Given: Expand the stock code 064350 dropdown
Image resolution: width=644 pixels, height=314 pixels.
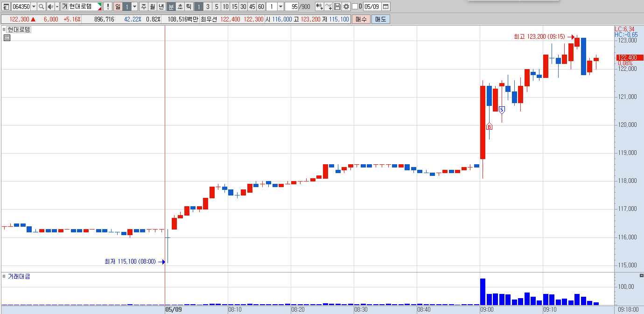Looking at the screenshot, I should coord(34,7).
